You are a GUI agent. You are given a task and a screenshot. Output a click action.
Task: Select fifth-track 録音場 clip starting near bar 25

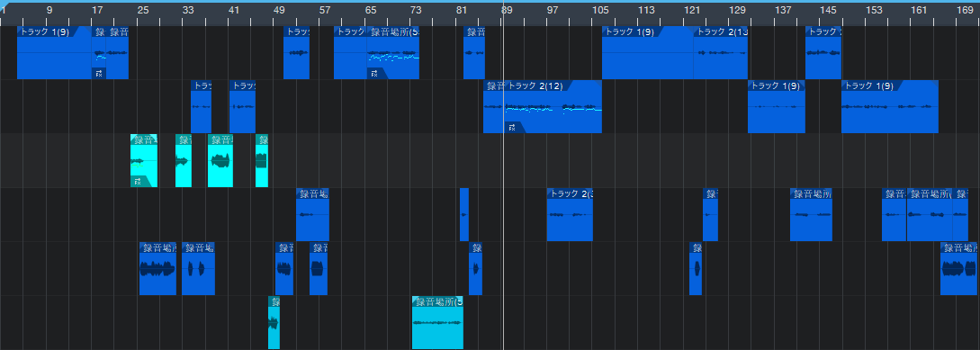coord(157,269)
